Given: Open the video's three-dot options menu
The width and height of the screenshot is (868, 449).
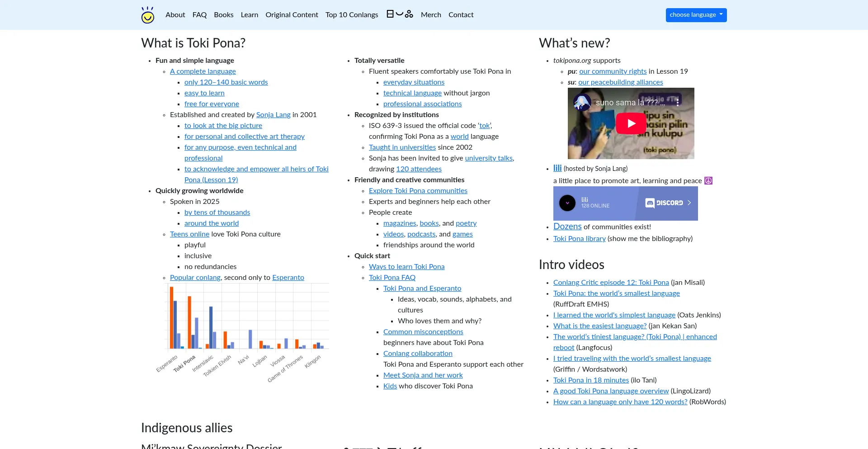Looking at the screenshot, I should [677, 102].
